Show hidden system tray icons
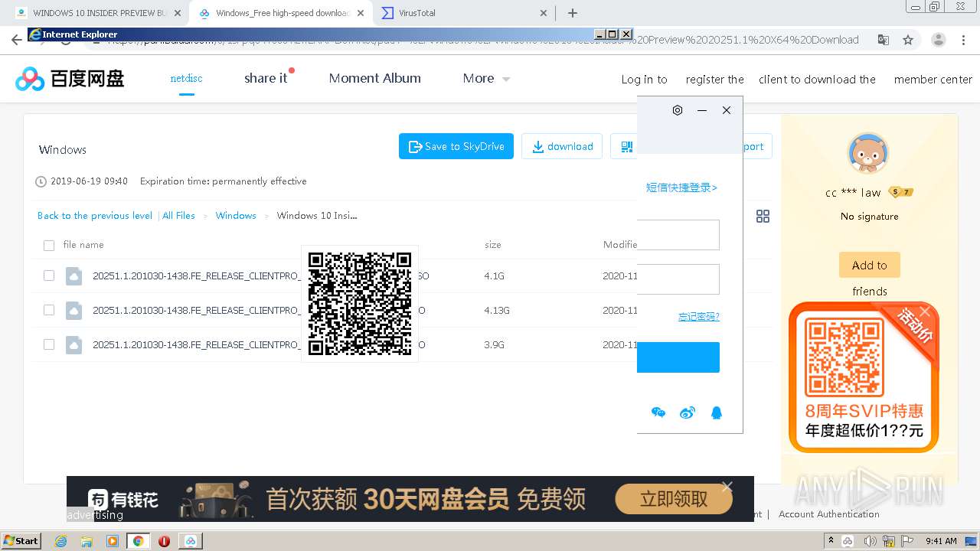 (x=831, y=541)
